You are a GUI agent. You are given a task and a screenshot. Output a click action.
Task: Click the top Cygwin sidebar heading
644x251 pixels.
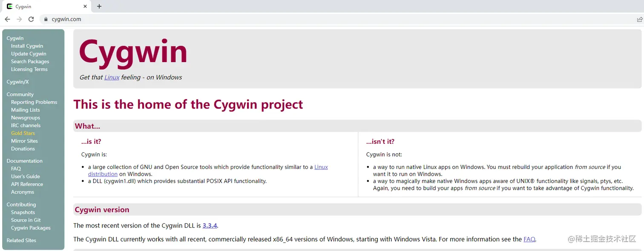[15, 38]
